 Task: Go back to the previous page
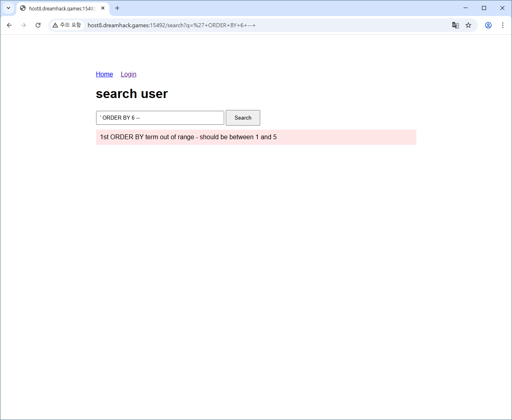pyautogui.click(x=9, y=25)
